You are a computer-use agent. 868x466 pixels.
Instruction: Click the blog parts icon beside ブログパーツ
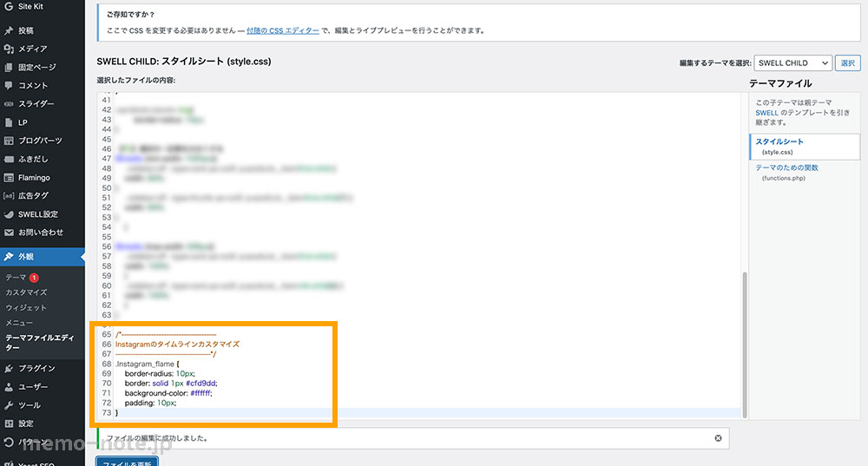[x=9, y=141]
